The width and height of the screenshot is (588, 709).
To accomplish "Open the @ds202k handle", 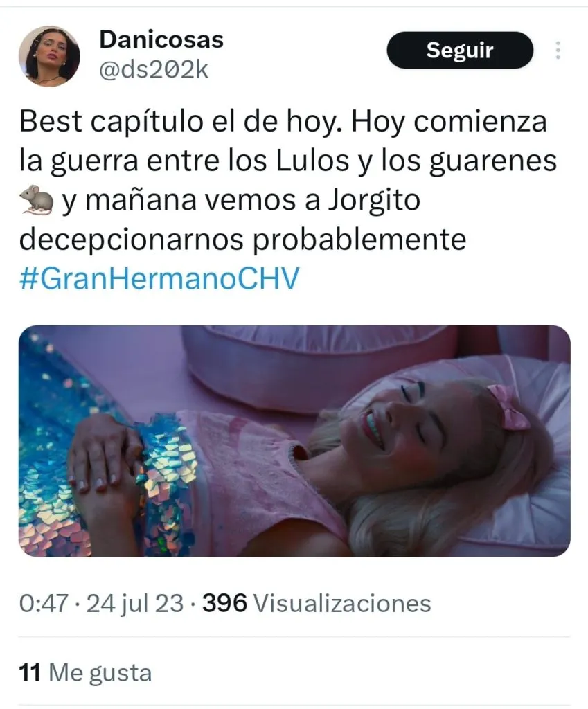I will (x=153, y=70).
